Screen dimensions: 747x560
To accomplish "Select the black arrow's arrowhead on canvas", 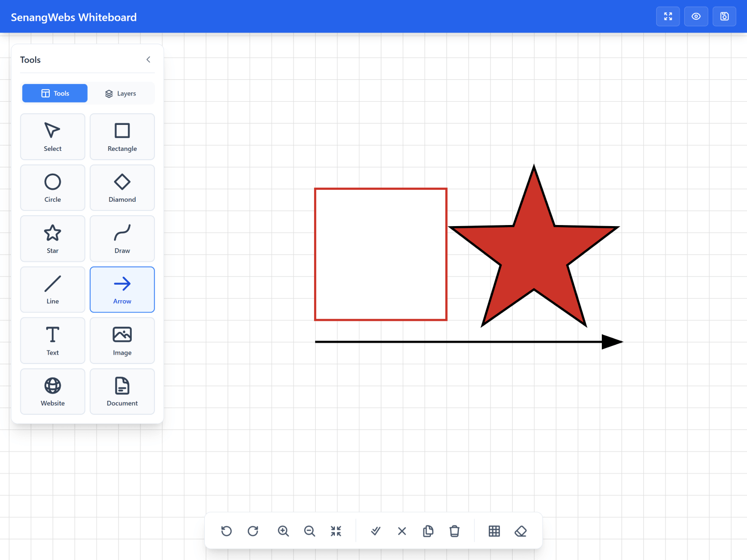I will pyautogui.click(x=612, y=342).
